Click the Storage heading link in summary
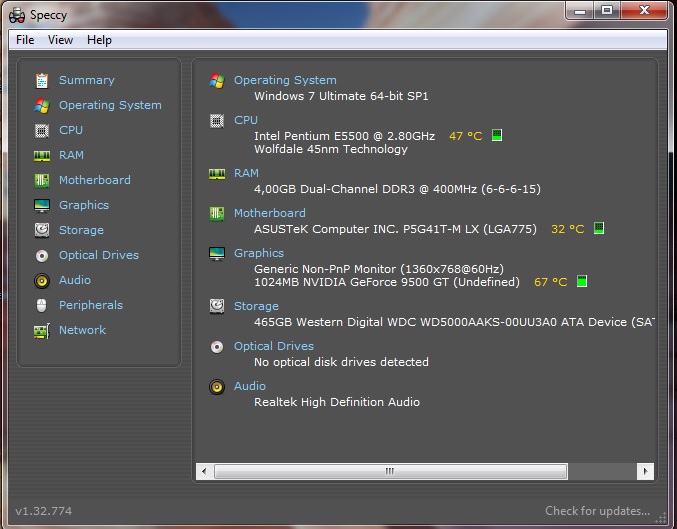Screen dimensions: 677x529 pos(256,307)
